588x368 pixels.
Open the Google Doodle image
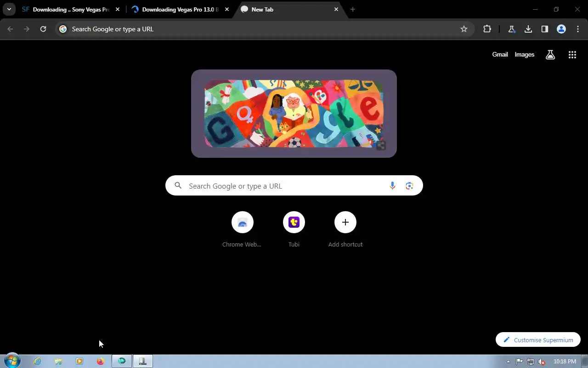coord(294,114)
